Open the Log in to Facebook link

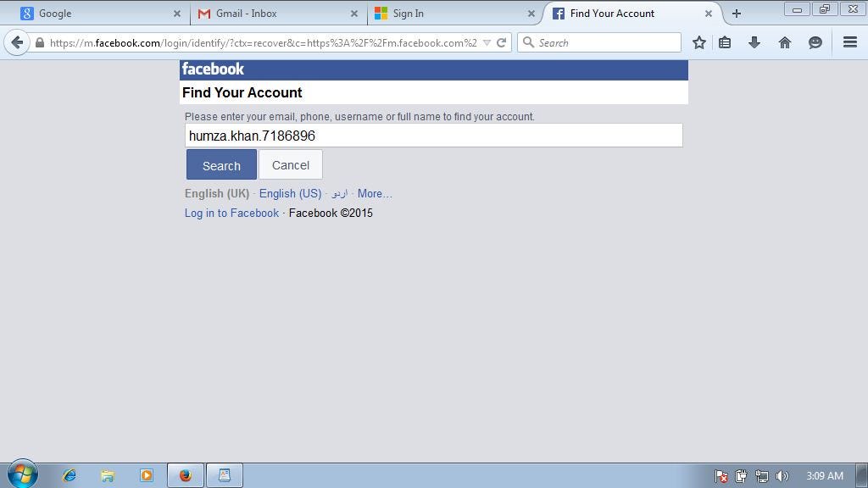coord(232,213)
